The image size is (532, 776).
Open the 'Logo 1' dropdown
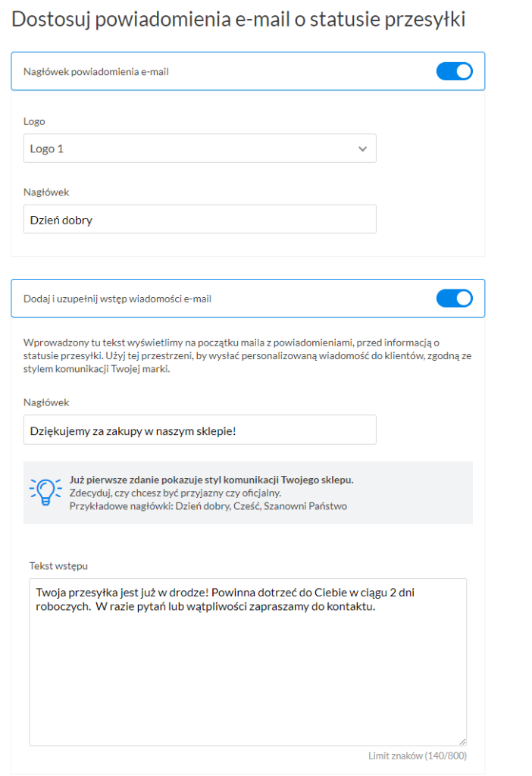point(199,149)
